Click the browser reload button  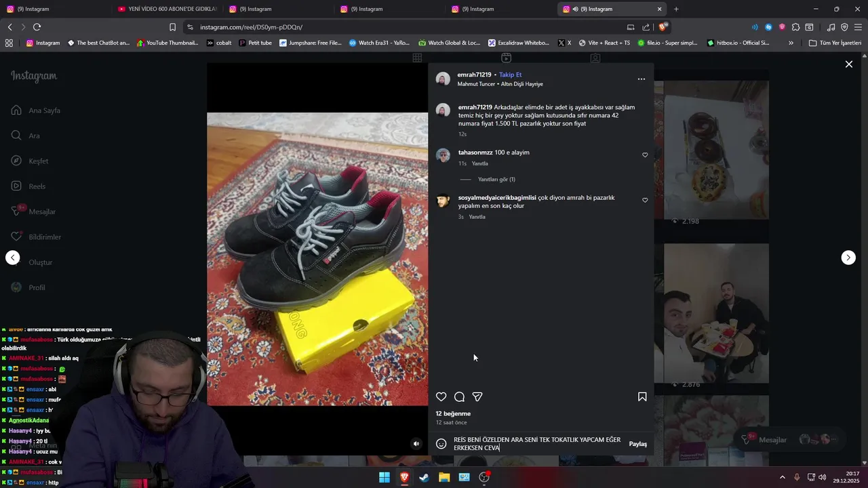37,27
